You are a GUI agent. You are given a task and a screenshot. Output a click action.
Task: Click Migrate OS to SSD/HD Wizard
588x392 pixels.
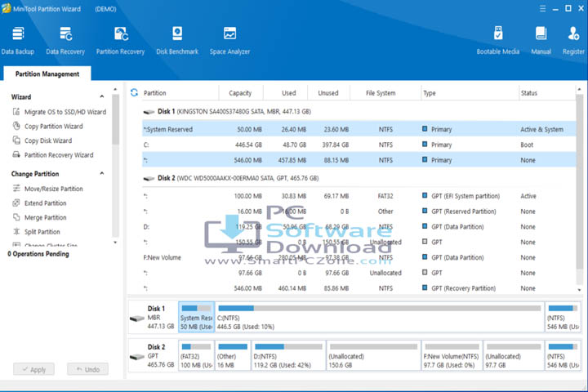(60, 112)
